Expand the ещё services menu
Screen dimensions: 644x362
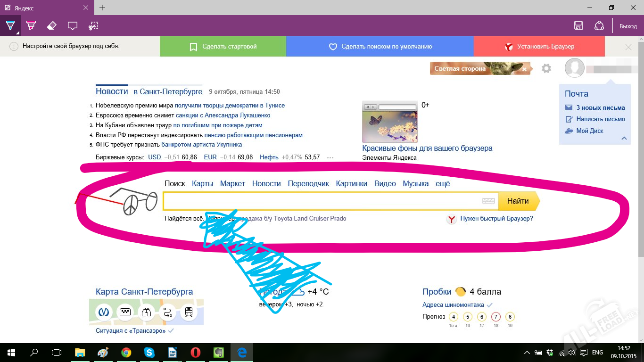[x=443, y=184]
